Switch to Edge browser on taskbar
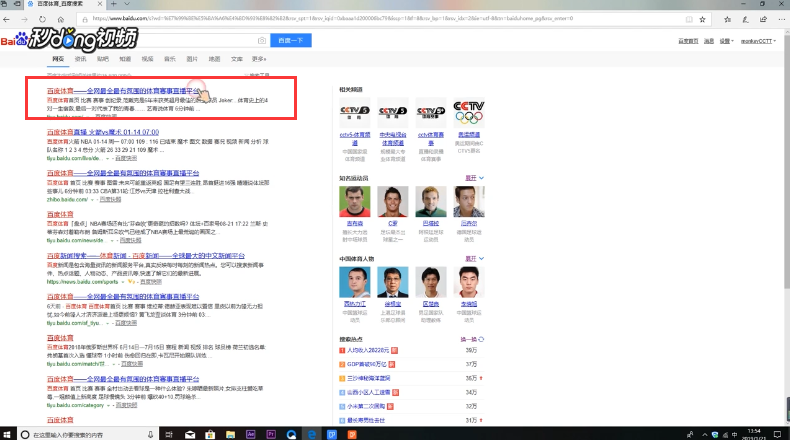 (x=312, y=434)
